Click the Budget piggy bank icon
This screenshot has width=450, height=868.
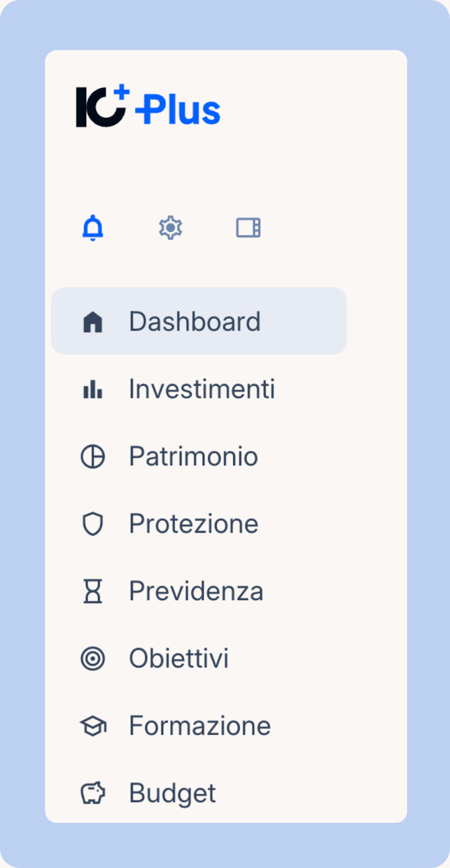pos(93,793)
